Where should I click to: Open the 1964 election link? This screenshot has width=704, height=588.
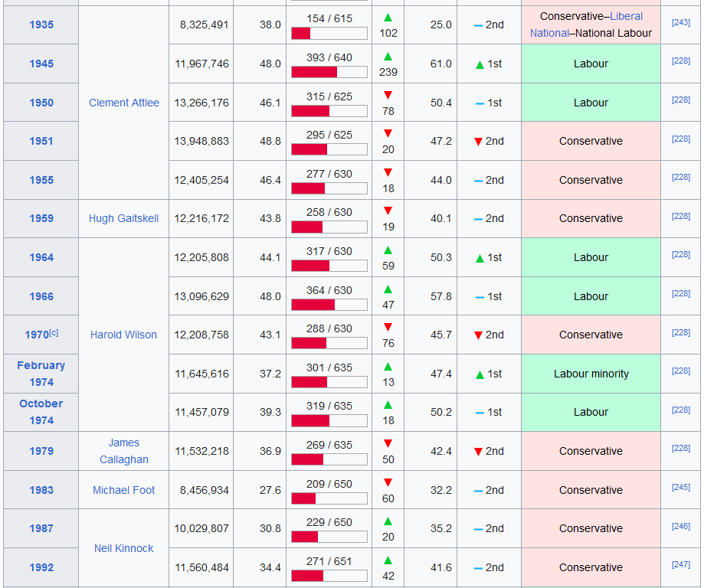point(41,257)
